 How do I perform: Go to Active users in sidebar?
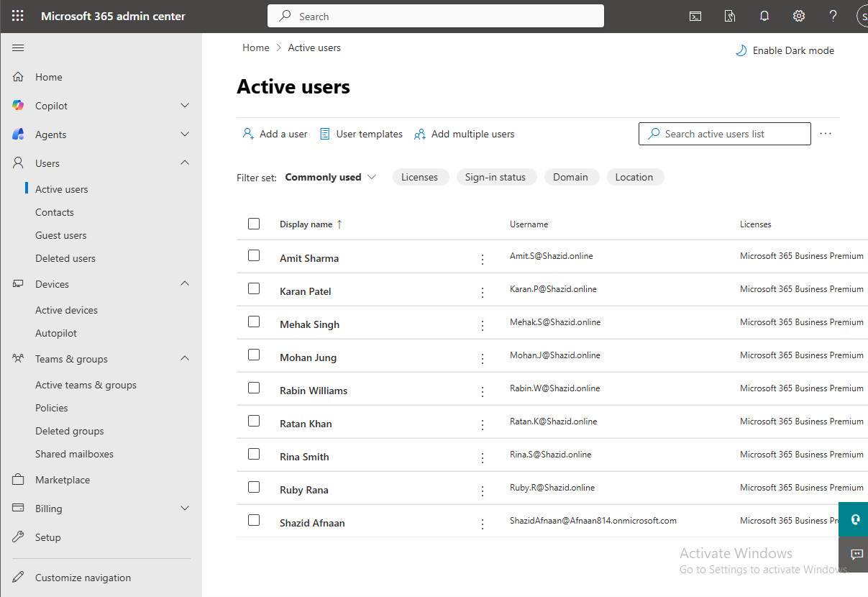click(x=62, y=189)
